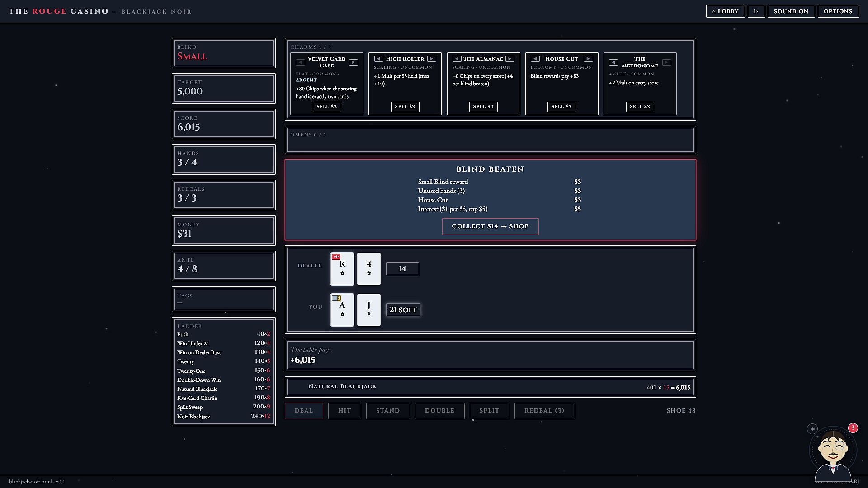This screenshot has width=868, height=488.
Task: Click the Unused hands (3) reward line
Action: click(x=500, y=191)
